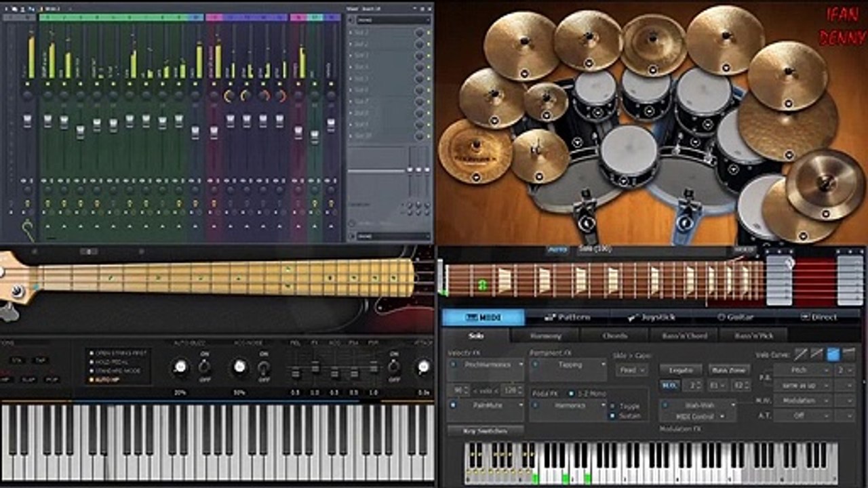The image size is (868, 488).
Task: Enable the 1-2 Mono checkbox
Action: (571, 393)
